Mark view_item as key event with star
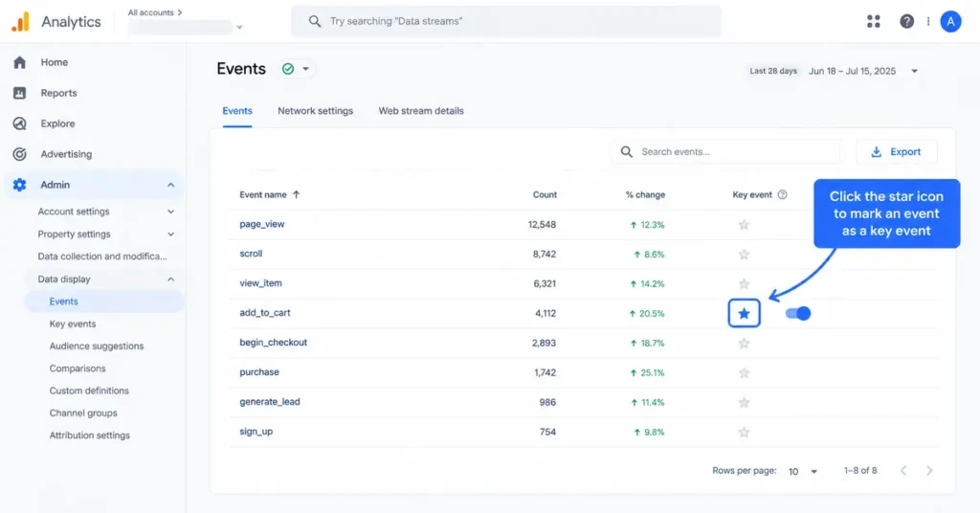Screen dimensions: 980x513 [744, 283]
